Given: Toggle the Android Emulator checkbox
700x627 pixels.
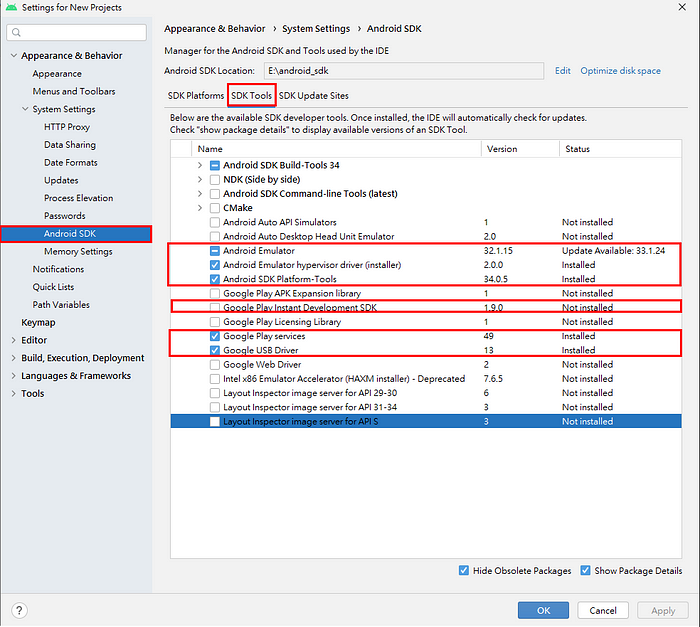Looking at the screenshot, I should click(215, 251).
